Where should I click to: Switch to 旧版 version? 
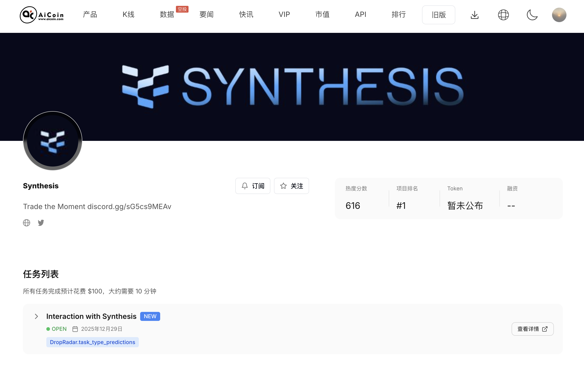pyautogui.click(x=438, y=15)
